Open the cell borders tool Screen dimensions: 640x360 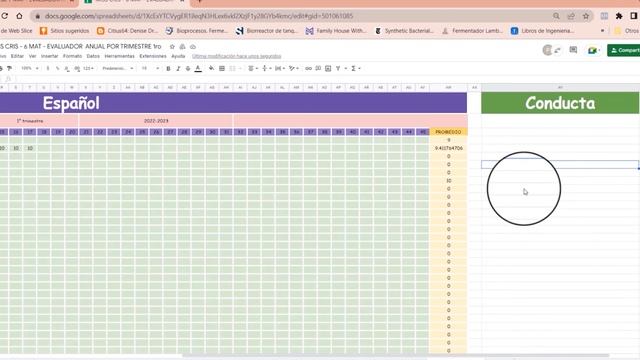[222, 69]
